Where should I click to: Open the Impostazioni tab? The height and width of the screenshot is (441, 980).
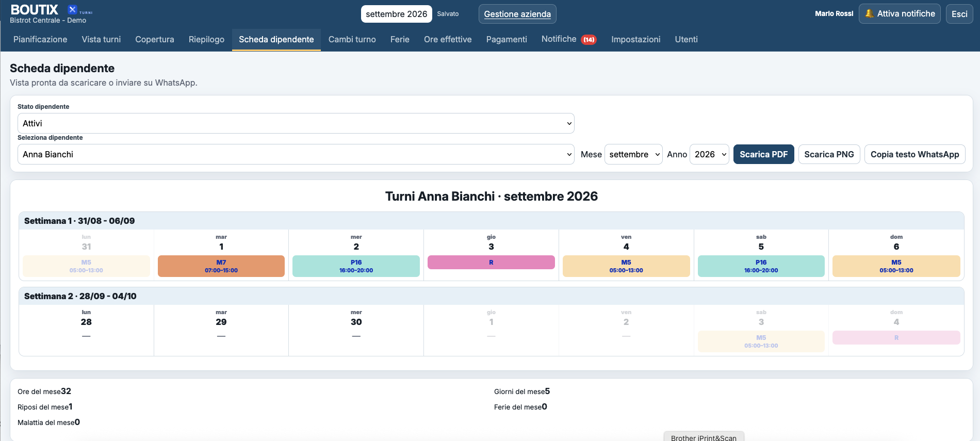636,39
